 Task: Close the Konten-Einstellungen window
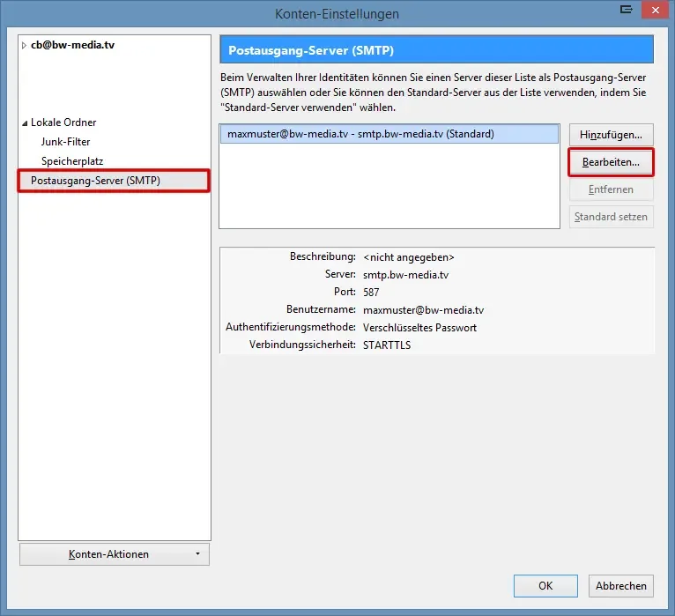coord(655,10)
